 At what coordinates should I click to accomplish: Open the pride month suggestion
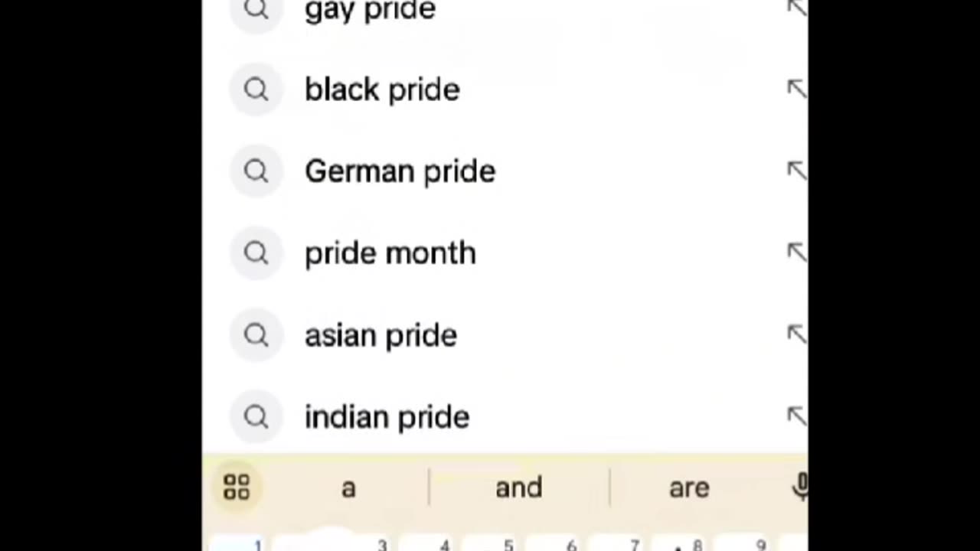click(x=390, y=253)
